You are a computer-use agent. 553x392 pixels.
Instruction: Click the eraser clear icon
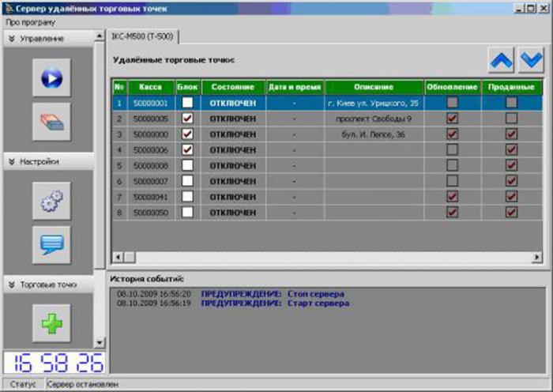(x=51, y=122)
